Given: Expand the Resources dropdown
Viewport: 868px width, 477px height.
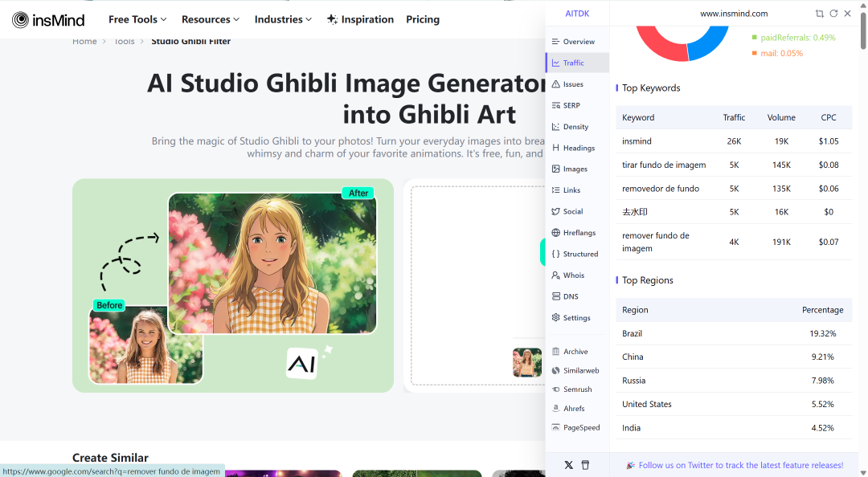Looking at the screenshot, I should 211,19.
